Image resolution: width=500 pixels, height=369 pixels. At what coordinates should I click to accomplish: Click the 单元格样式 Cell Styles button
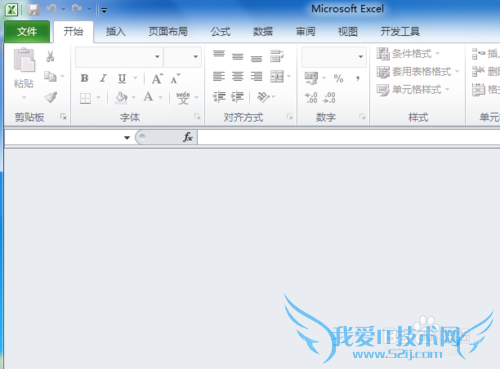pos(413,90)
